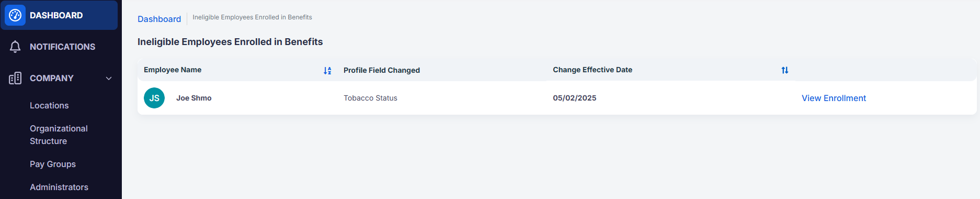Click the Change Effective Date column header
The height and width of the screenshot is (199, 980).
point(592,70)
